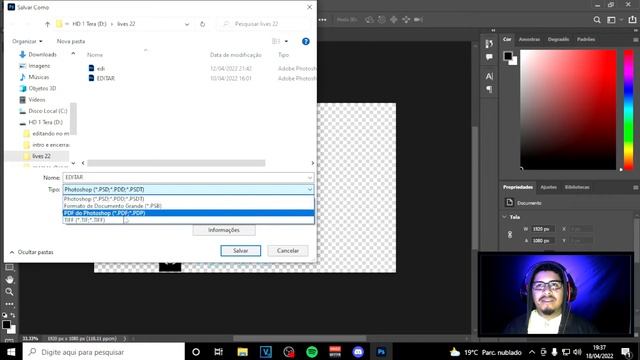Open the Comments panel icon
The width and height of the screenshot is (640, 360).
pos(489,57)
